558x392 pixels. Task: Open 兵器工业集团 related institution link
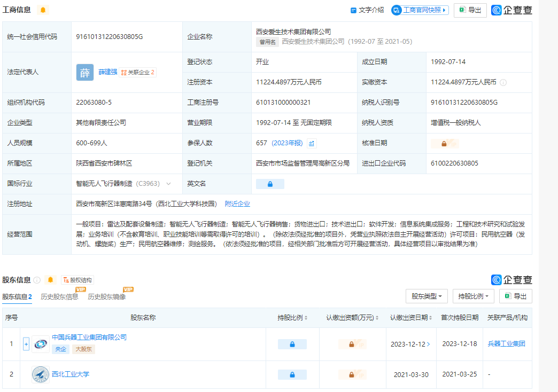(x=506, y=343)
